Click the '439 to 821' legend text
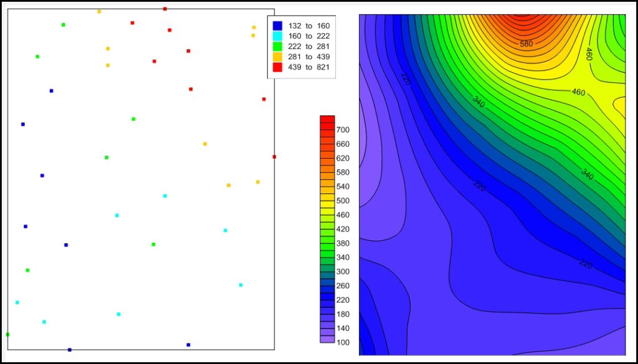The width and height of the screenshot is (638, 364). [x=309, y=67]
